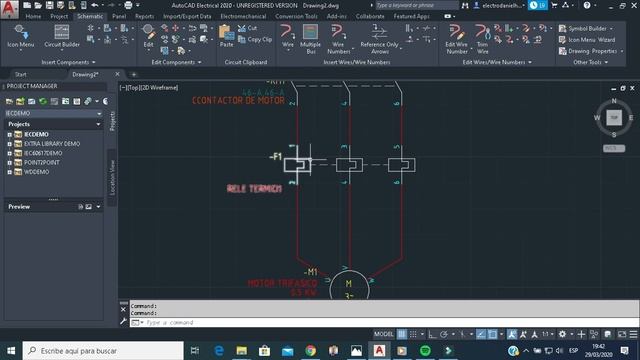Expand the EXTRA LIBRARY DEMO project
This screenshot has width=640, height=360.
coord(9,144)
